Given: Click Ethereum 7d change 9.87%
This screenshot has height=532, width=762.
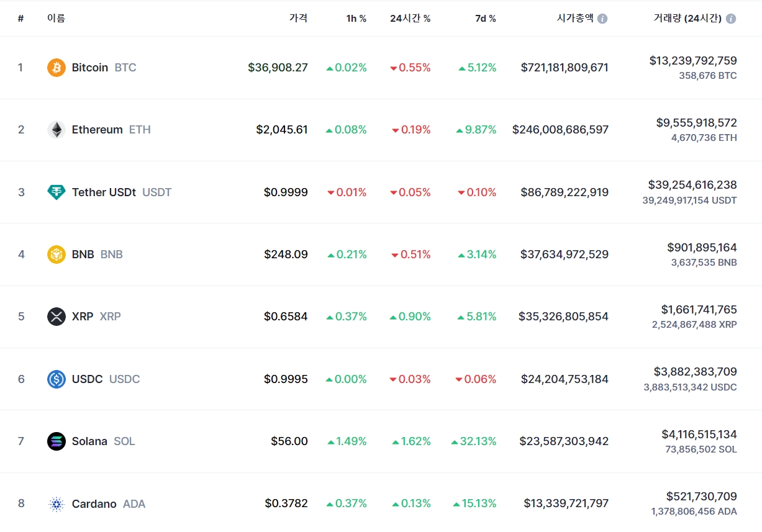Looking at the screenshot, I should 476,130.
